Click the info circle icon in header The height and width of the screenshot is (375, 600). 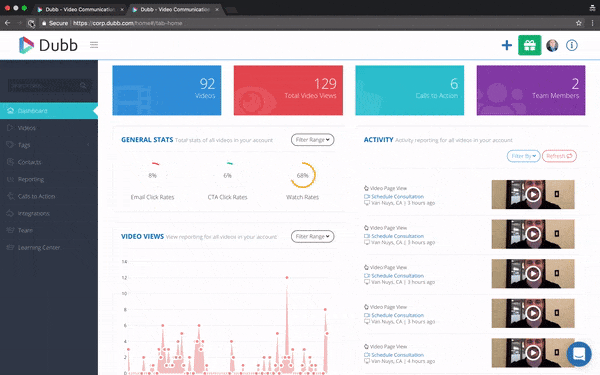coord(572,45)
